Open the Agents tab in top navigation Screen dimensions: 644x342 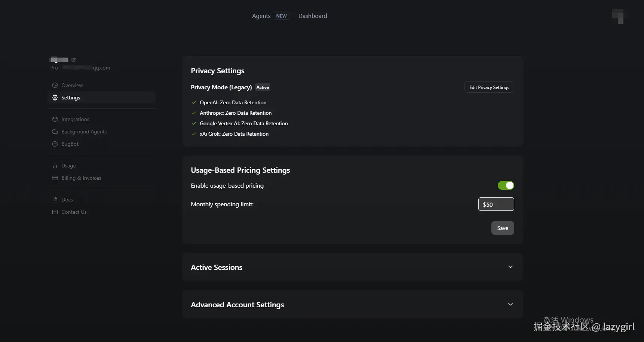click(261, 16)
